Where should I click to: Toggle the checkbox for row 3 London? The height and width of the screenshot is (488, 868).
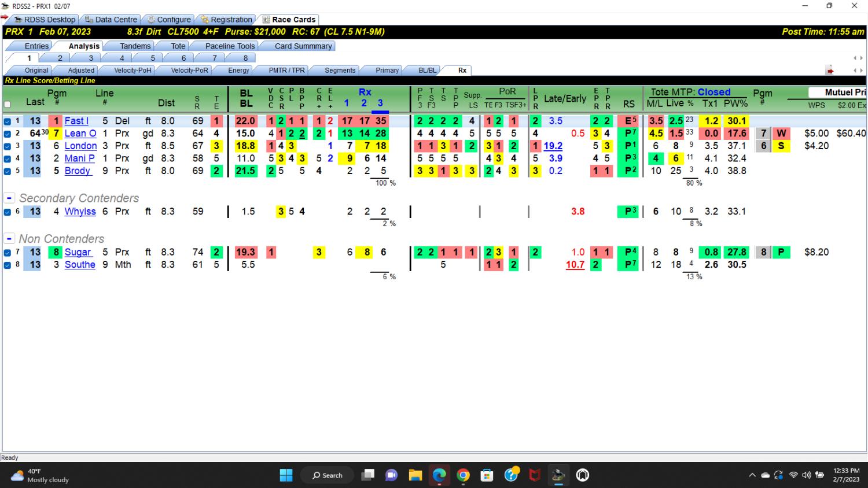click(8, 146)
